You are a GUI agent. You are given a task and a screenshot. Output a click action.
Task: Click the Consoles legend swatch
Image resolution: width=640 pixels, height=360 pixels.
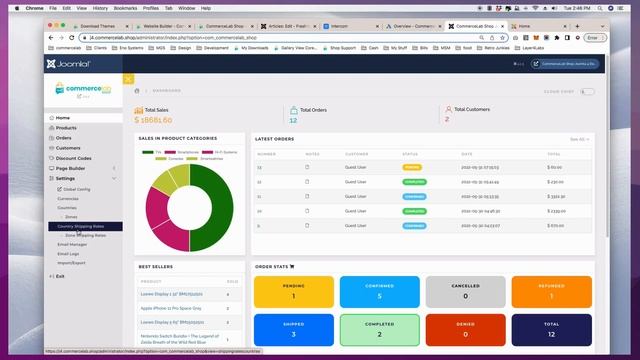[x=161, y=158]
